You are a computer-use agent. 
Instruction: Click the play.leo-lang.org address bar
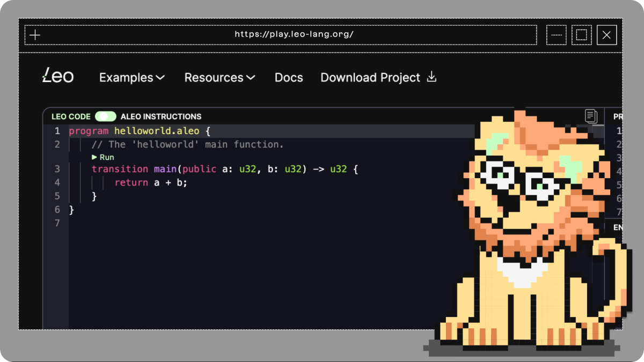click(x=294, y=35)
